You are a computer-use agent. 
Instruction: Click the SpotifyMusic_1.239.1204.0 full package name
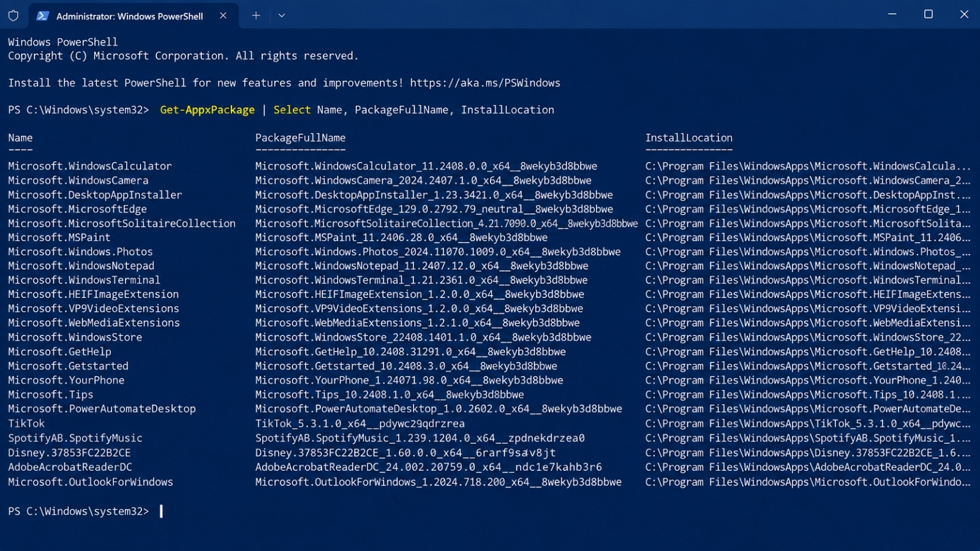point(420,438)
